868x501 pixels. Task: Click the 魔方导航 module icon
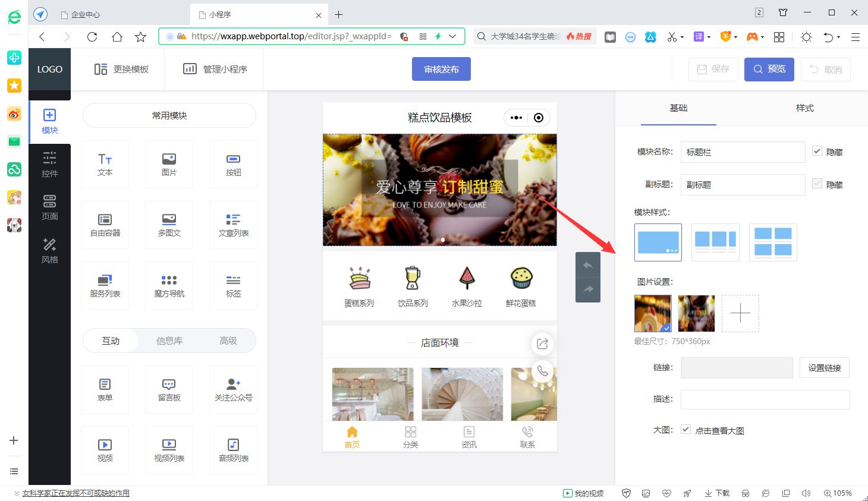(169, 285)
